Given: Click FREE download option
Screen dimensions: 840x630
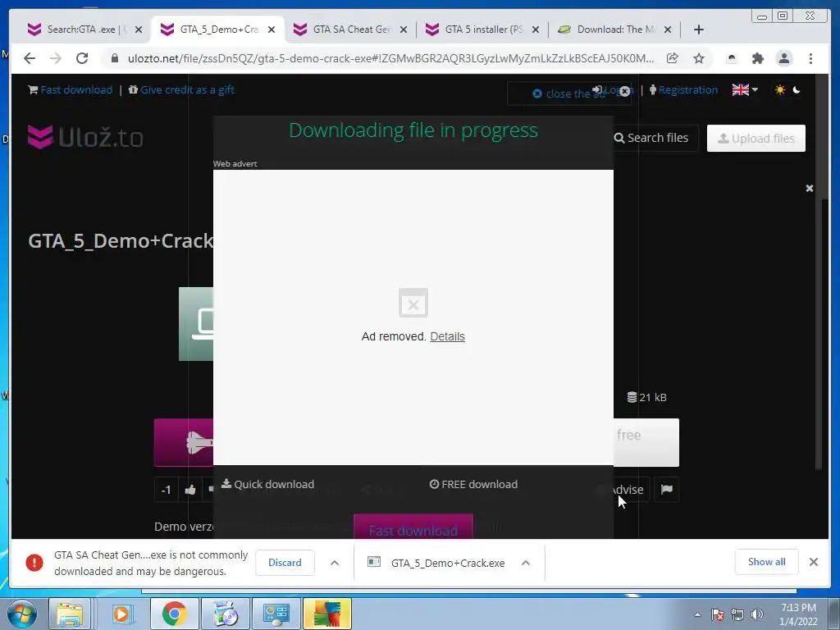Looking at the screenshot, I should click(473, 484).
